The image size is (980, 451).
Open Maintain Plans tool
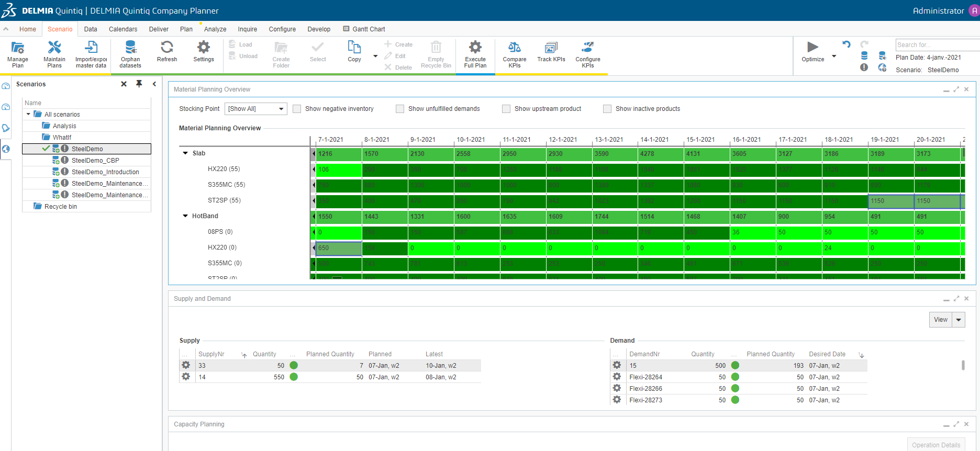pyautogui.click(x=54, y=54)
